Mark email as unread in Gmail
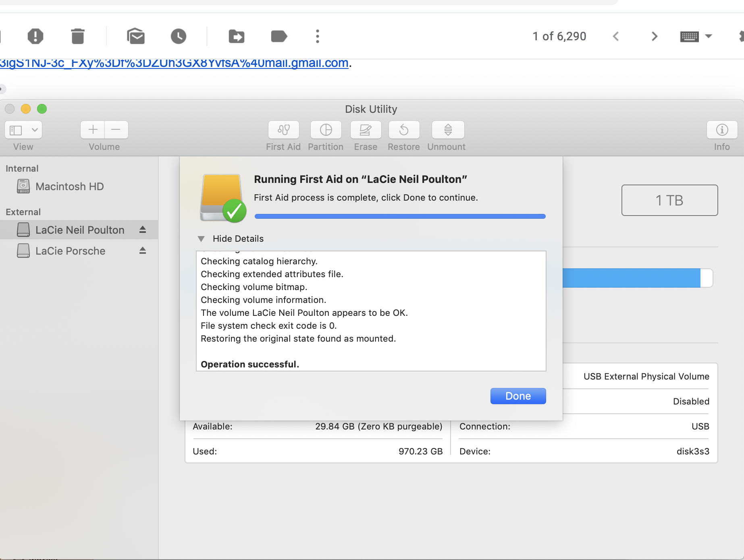The image size is (744, 560). click(136, 36)
